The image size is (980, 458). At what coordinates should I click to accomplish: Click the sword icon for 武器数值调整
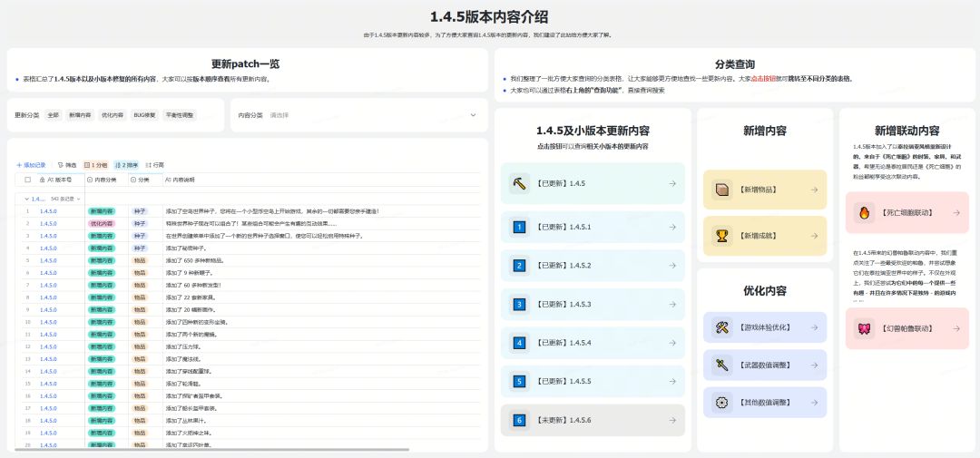722,365
